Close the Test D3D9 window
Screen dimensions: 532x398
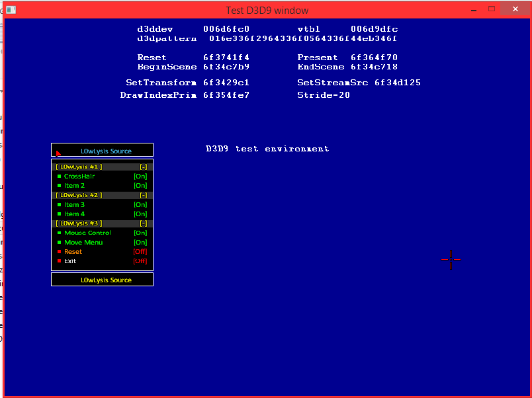click(x=515, y=9)
